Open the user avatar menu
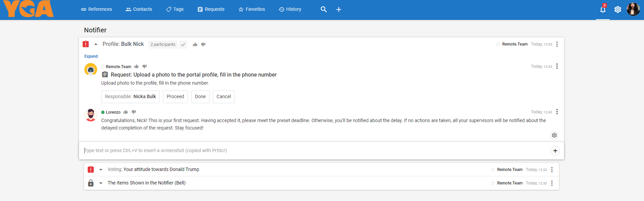This screenshot has width=644, height=201. pyautogui.click(x=633, y=9)
